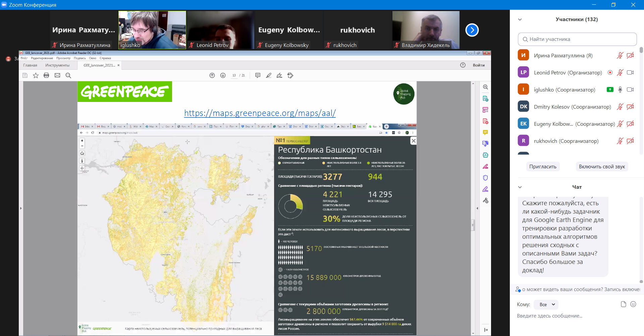Click the Пригласить button
This screenshot has height=336, width=644.
[543, 167]
